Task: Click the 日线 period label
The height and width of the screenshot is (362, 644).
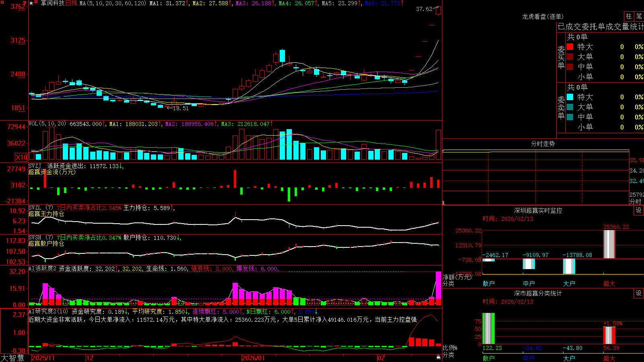Action: tap(71, 3)
